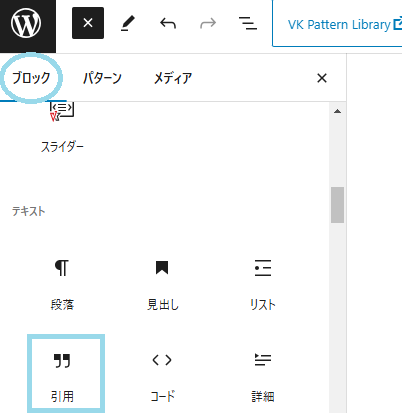Redo the last undone change

point(208,23)
